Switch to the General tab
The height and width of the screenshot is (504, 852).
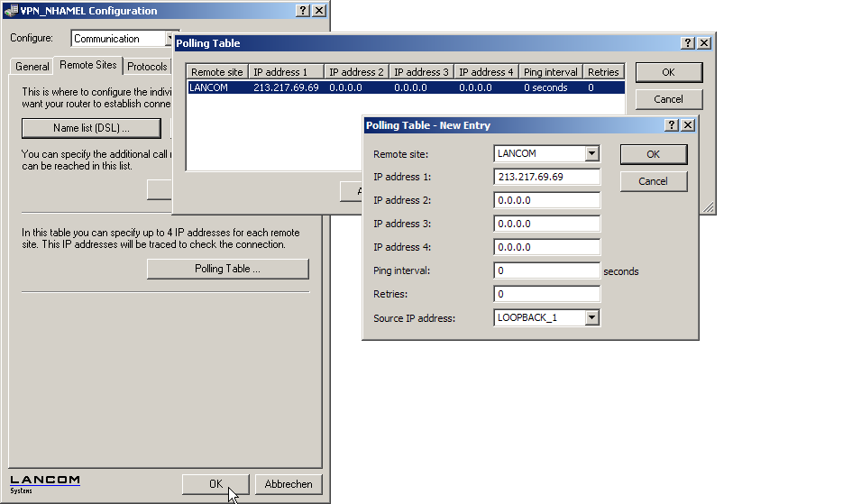click(x=32, y=67)
